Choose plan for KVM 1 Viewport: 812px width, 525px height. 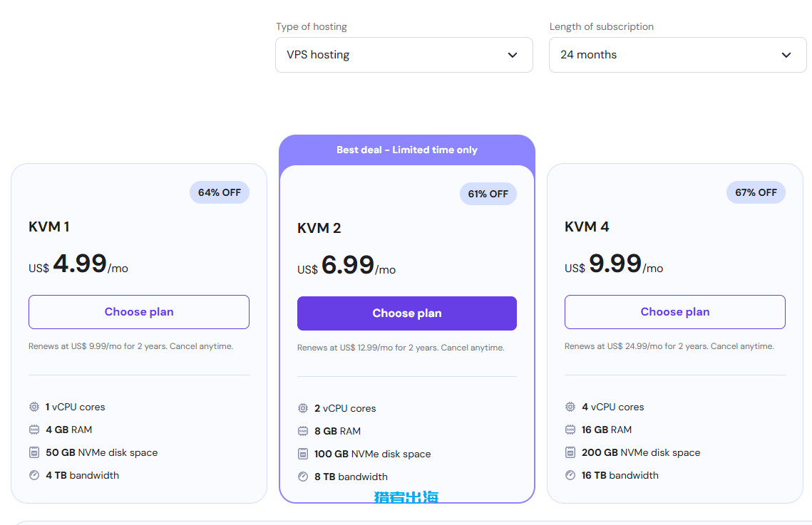click(139, 312)
